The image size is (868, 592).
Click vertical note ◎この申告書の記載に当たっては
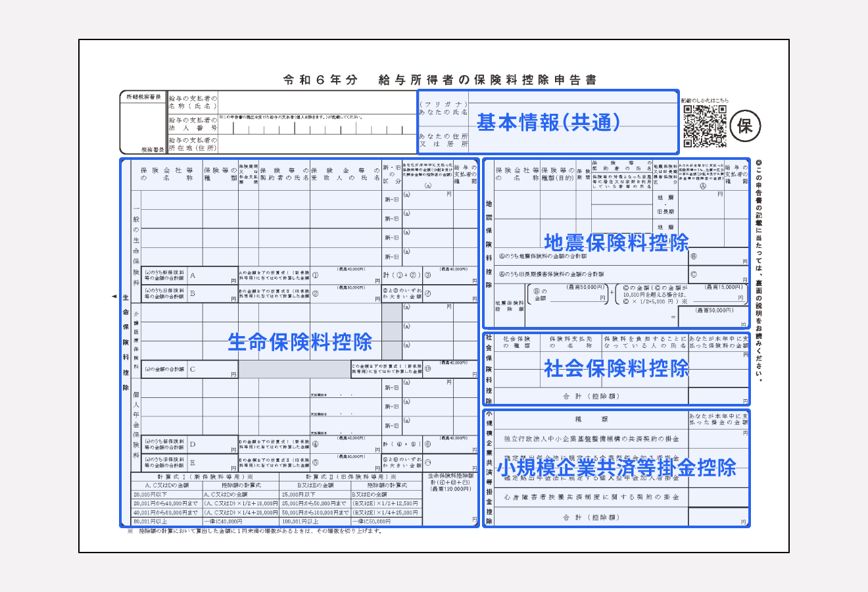759,270
